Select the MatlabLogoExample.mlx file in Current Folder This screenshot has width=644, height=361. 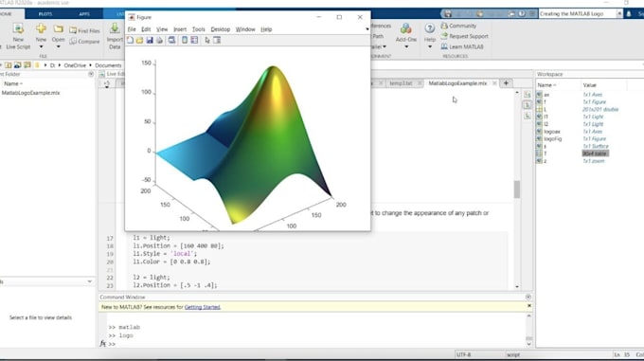(x=31, y=93)
